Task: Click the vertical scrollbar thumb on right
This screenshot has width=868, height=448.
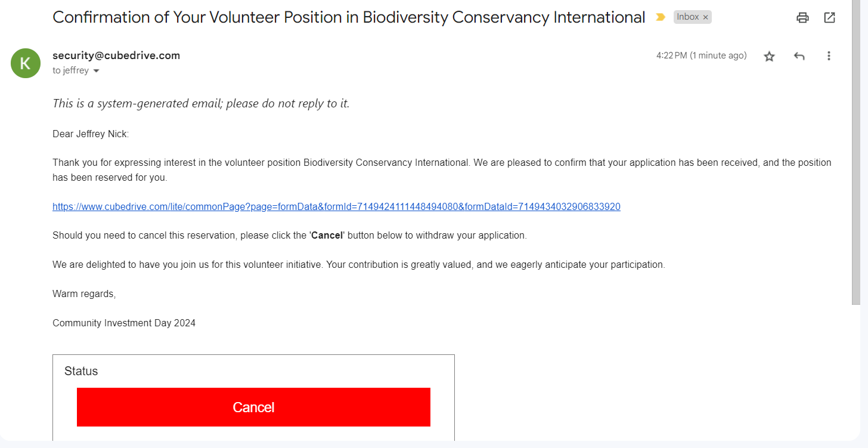Action: click(x=856, y=152)
